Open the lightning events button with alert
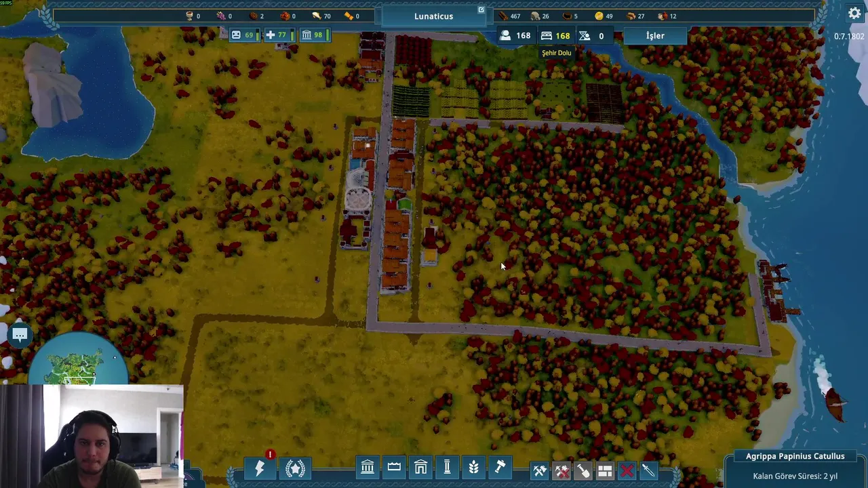This screenshot has width=868, height=488. pos(260,468)
